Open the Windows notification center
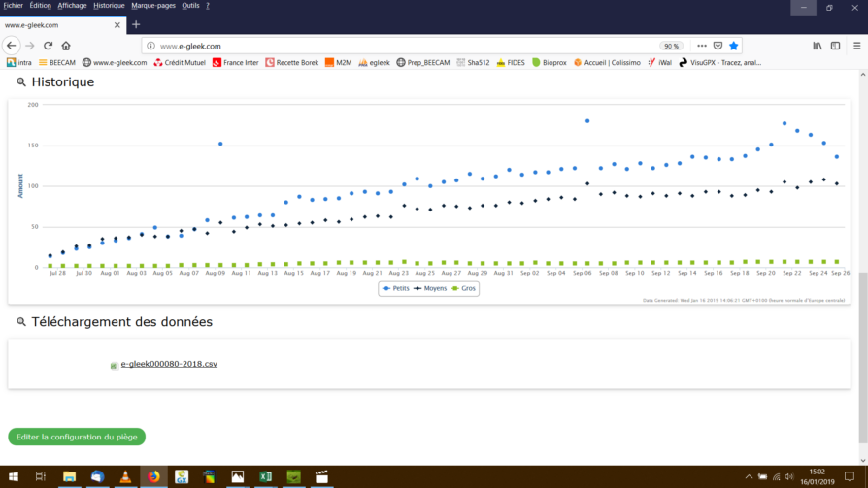868x488 pixels. click(x=850, y=476)
